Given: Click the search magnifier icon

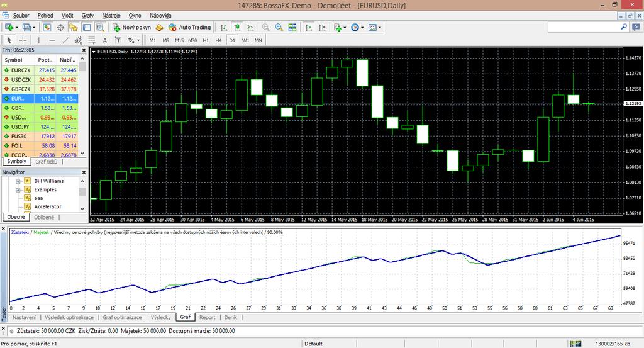Looking at the screenshot, I should [x=624, y=26].
